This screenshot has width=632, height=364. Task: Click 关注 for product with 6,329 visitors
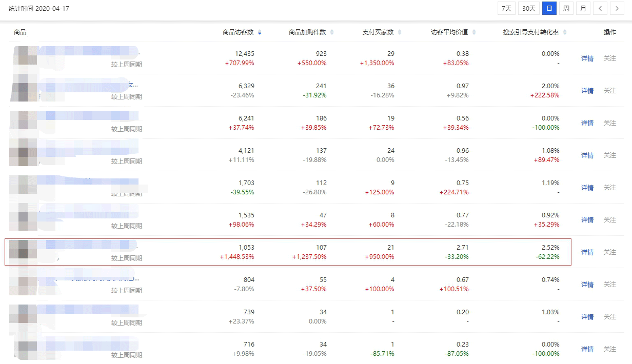tap(610, 91)
